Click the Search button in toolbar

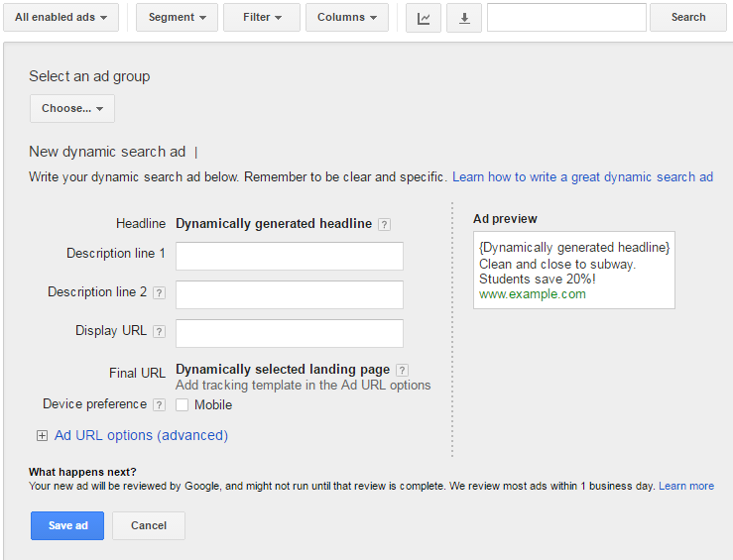pyautogui.click(x=688, y=18)
